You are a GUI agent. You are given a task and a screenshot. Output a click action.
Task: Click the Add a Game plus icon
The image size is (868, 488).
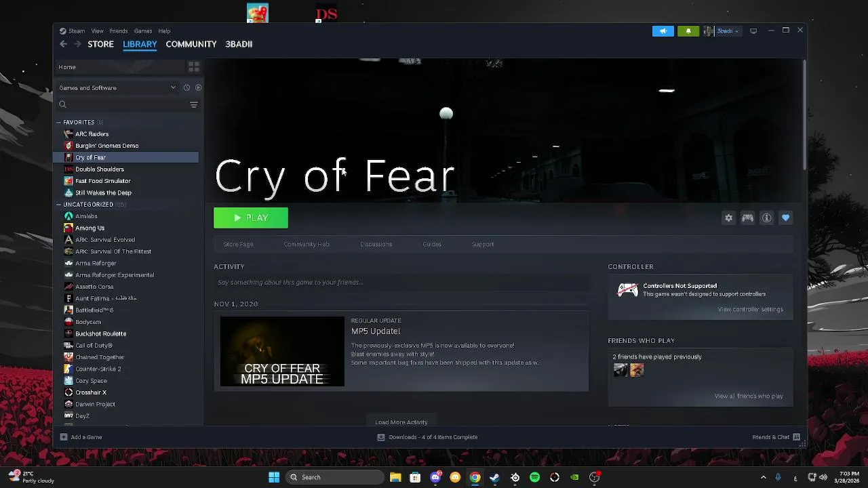click(x=64, y=437)
